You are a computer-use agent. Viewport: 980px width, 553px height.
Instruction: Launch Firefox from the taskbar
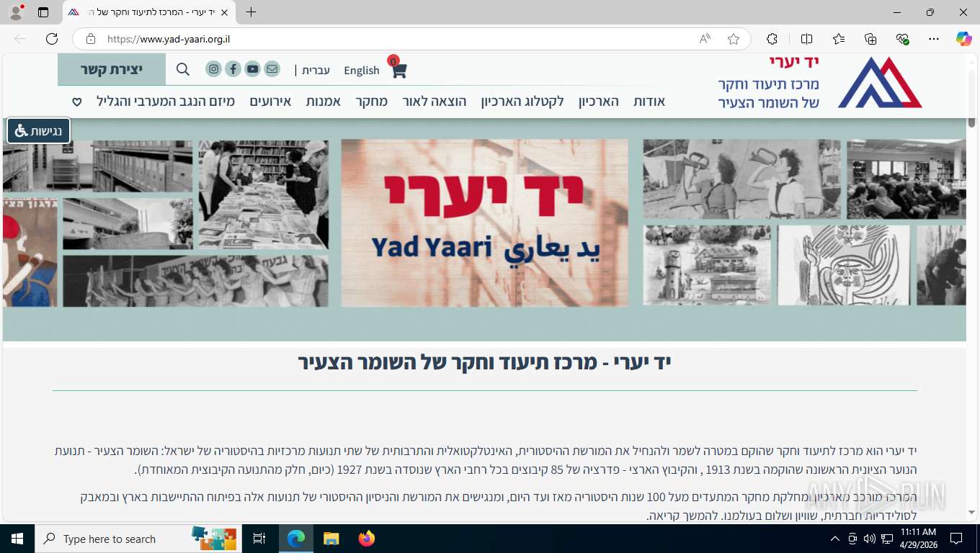coord(367,539)
